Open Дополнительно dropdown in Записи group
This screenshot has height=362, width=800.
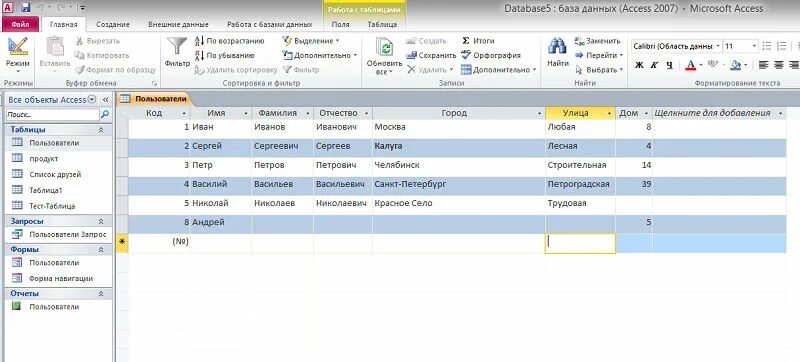[498, 70]
